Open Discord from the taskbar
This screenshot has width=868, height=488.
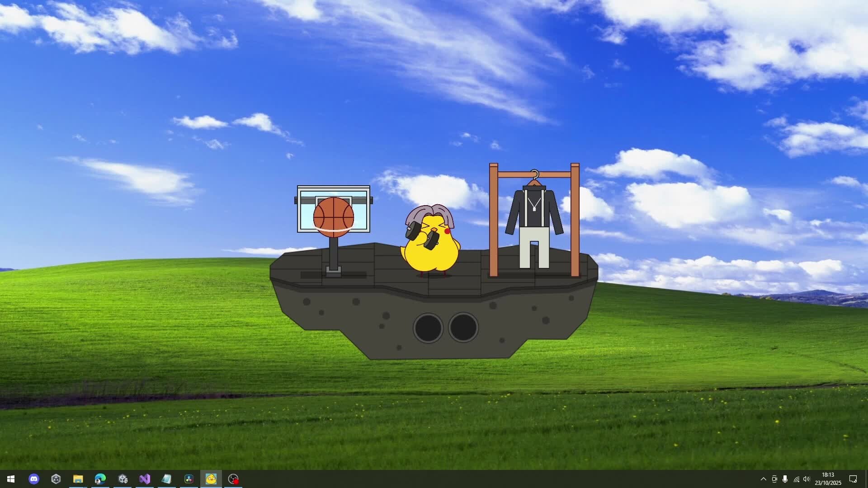point(34,479)
